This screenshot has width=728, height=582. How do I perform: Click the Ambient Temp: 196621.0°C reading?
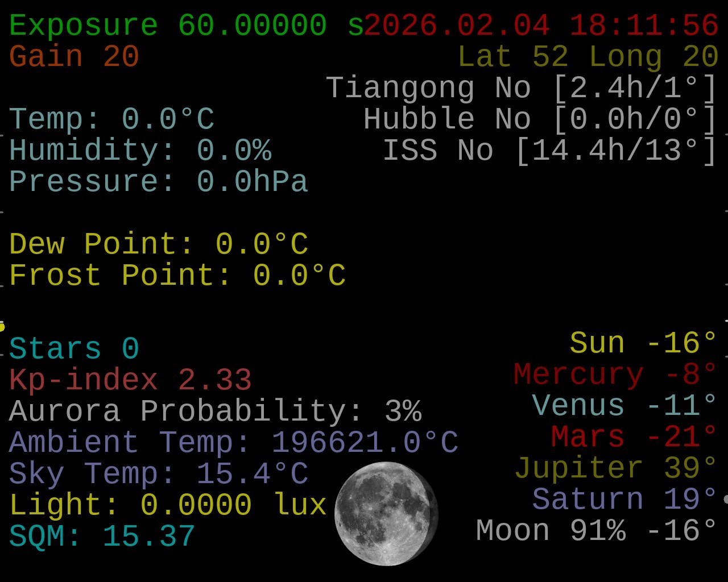233,442
